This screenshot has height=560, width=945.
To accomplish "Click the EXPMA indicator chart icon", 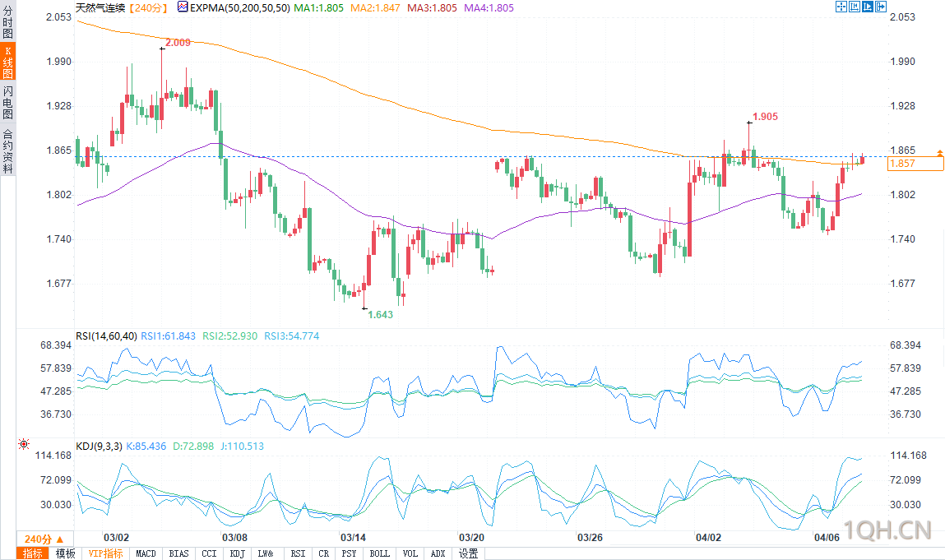I will (x=183, y=7).
